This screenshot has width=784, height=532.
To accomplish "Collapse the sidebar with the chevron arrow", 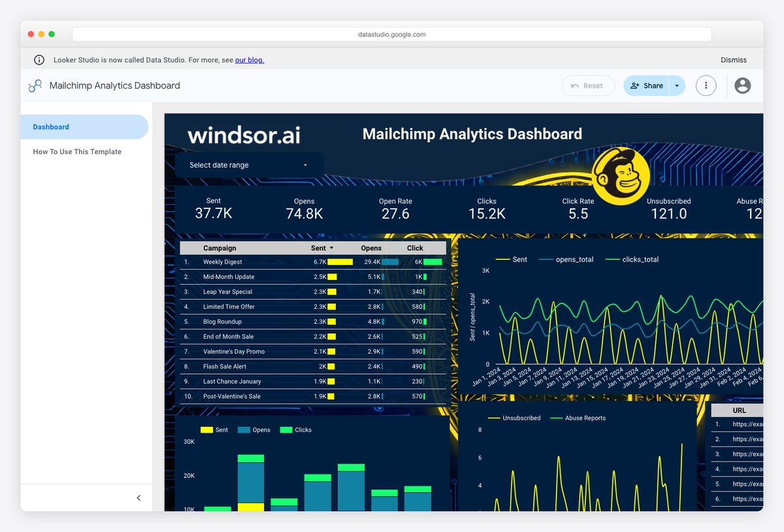I will tap(139, 498).
